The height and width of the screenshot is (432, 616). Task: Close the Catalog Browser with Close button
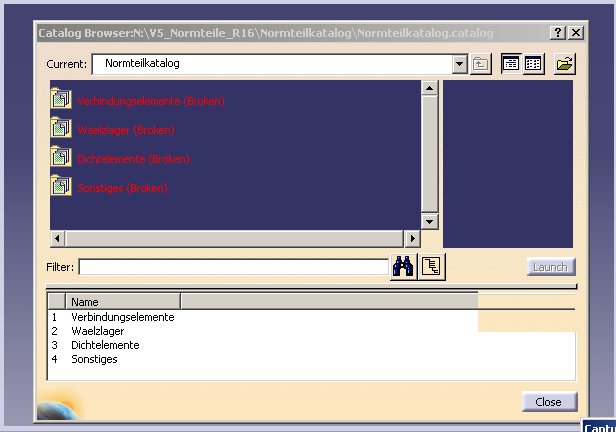click(550, 402)
